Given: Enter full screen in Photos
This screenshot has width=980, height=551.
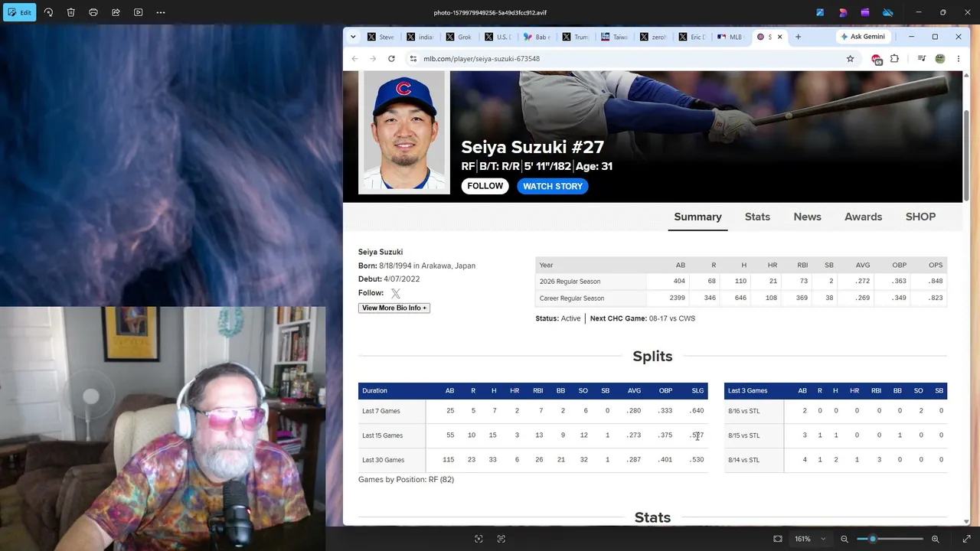Looking at the screenshot, I should [x=966, y=539].
